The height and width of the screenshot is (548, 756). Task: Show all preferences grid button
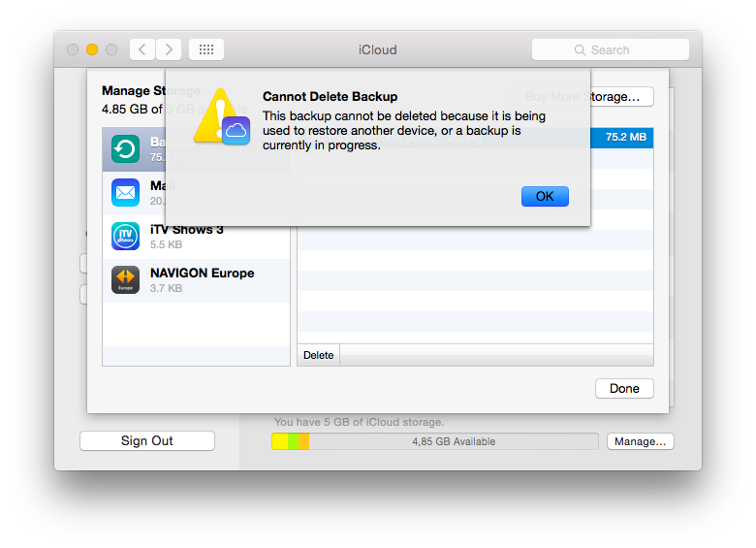(206, 49)
